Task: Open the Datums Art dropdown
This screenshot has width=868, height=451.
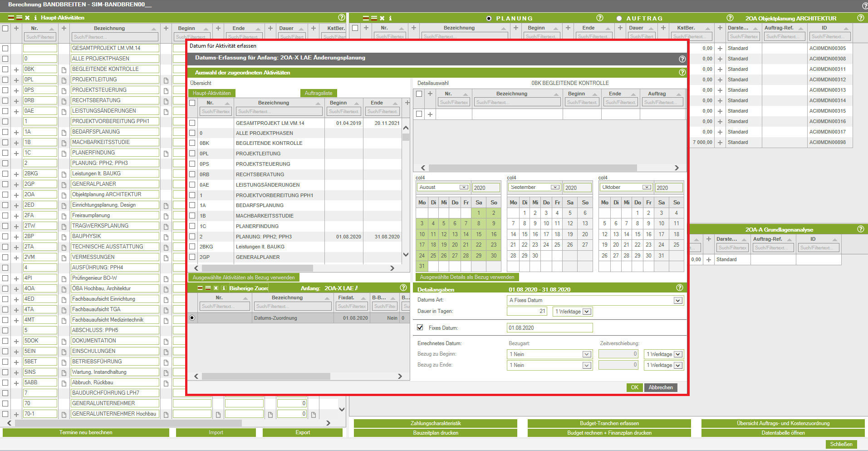Action: (x=677, y=300)
